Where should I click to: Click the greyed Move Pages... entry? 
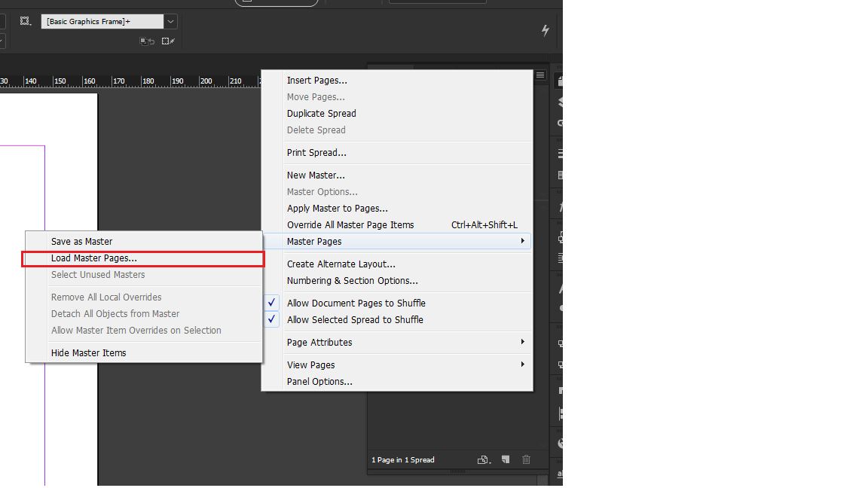[x=397, y=97]
